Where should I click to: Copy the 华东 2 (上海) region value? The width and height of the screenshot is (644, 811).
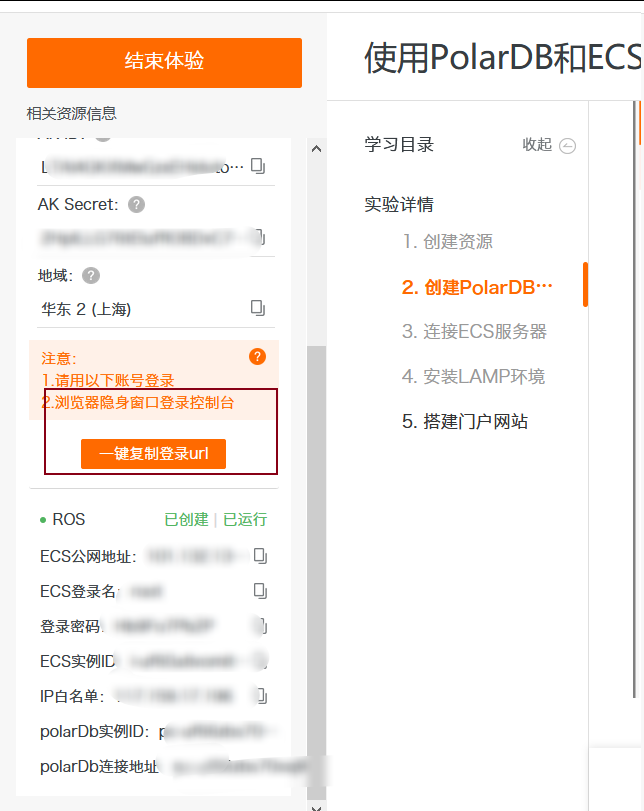point(258,308)
